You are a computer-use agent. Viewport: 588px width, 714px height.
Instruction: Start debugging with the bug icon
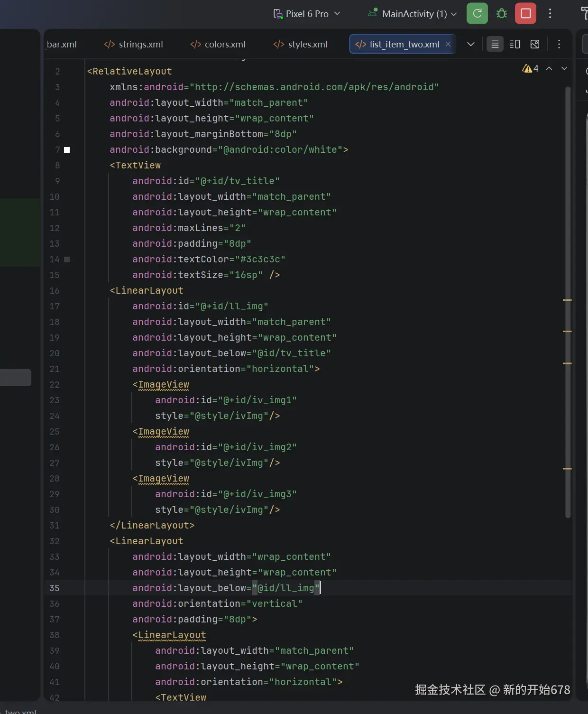[501, 13]
